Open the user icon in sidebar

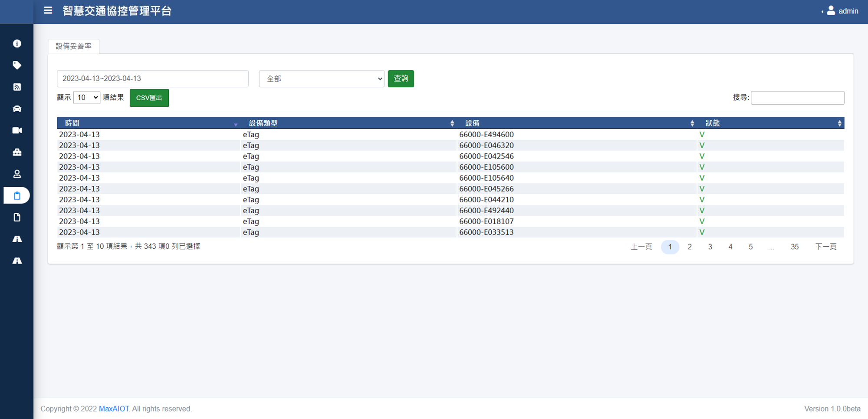(17, 174)
